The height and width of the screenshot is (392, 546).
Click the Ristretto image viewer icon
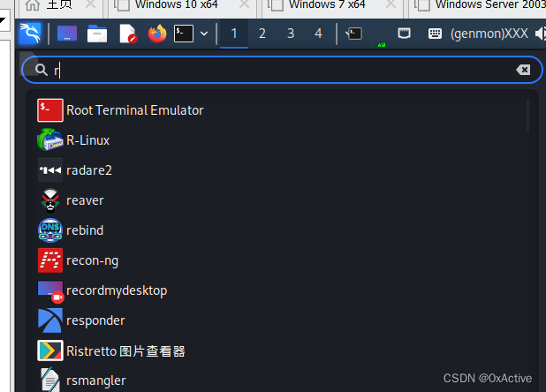(x=50, y=351)
